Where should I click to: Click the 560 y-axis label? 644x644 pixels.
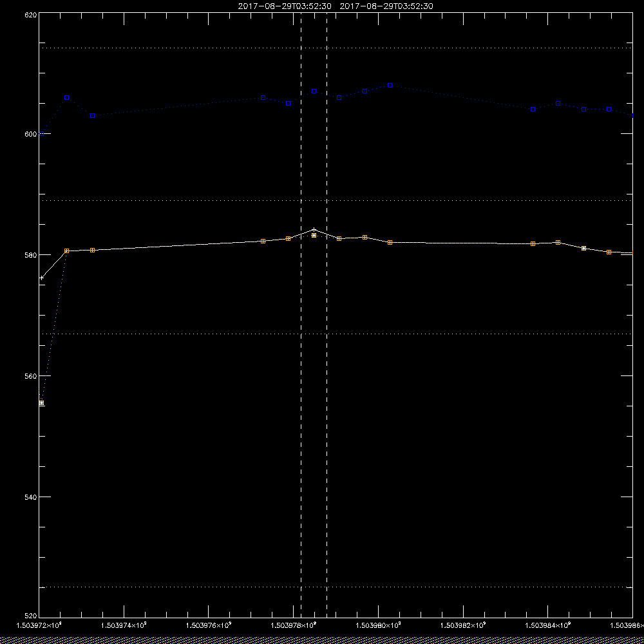pyautogui.click(x=31, y=376)
